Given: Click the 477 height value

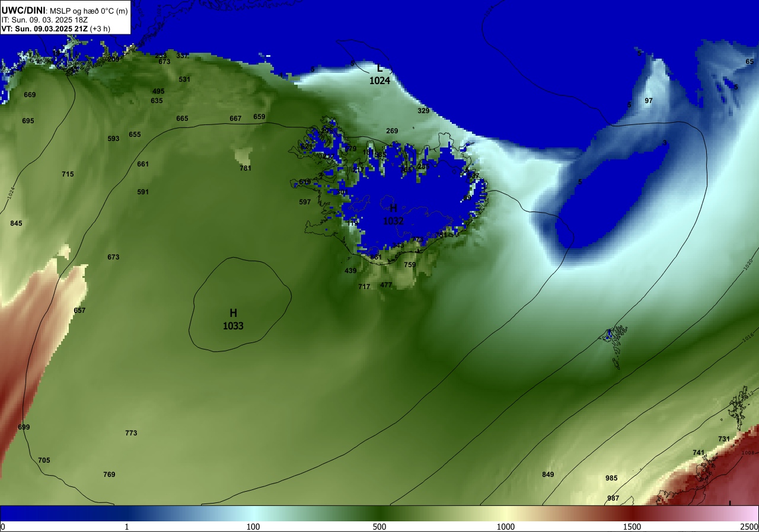Looking at the screenshot, I should pyautogui.click(x=386, y=285).
